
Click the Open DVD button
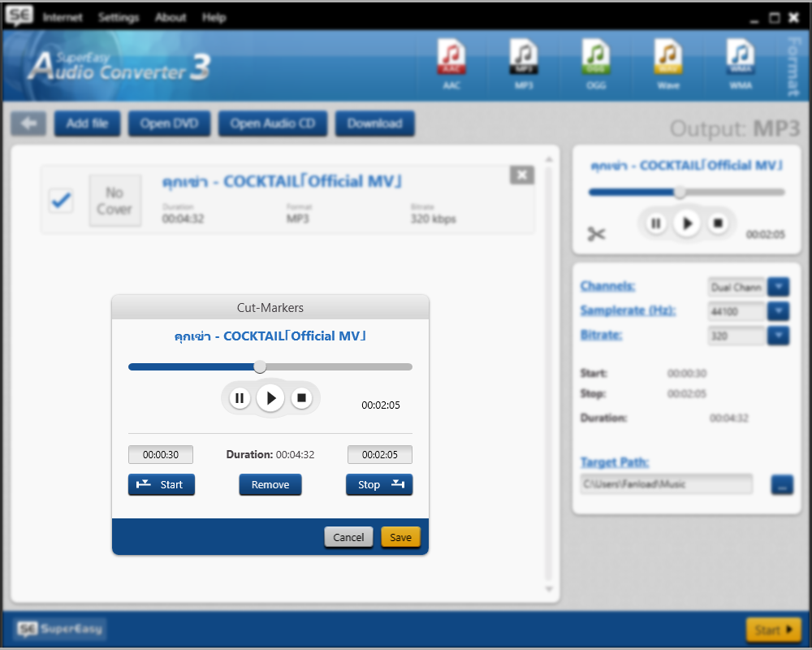(170, 123)
